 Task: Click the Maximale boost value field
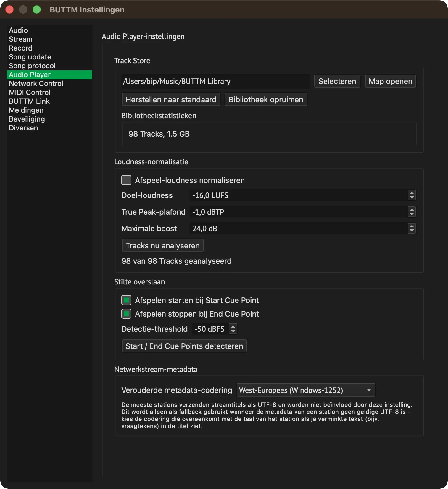coord(298,229)
